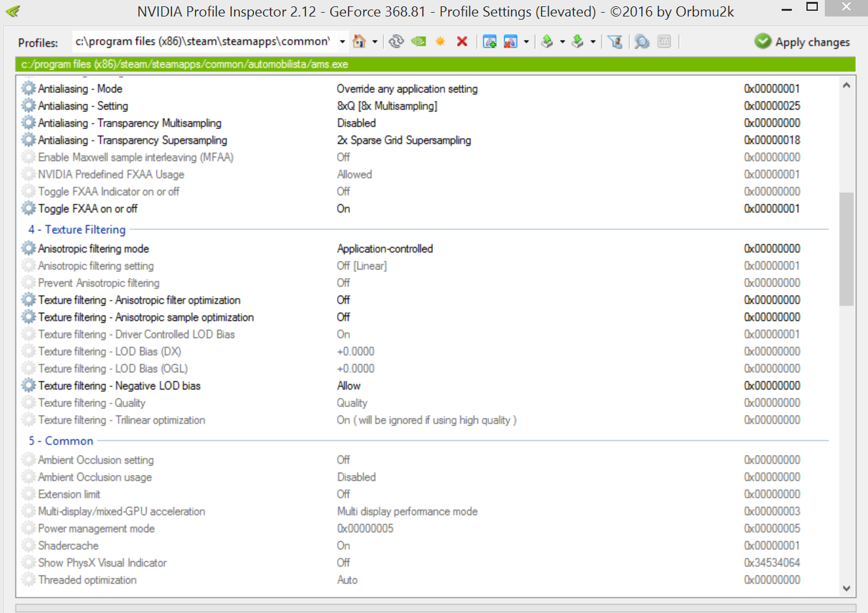Select the Power management mode setting row
Viewport: 868px width, 613px height.
[x=425, y=529]
